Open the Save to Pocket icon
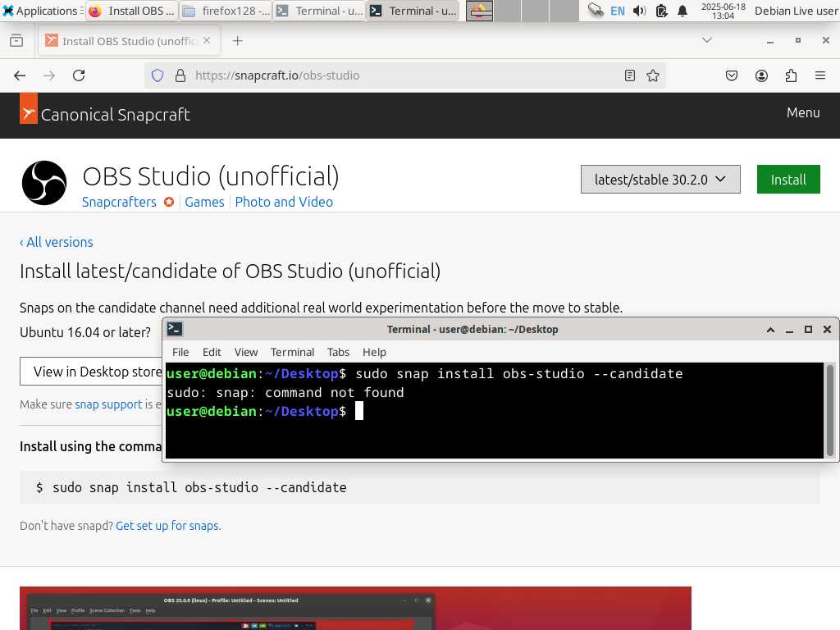840x630 pixels. [x=732, y=75]
